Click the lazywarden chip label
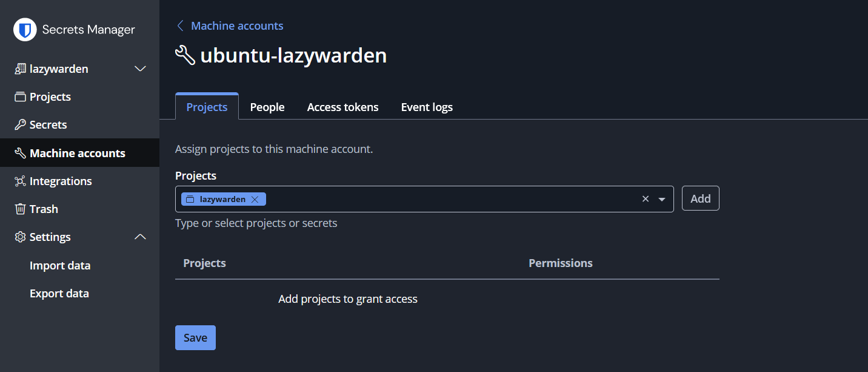The image size is (868, 372). (222, 199)
